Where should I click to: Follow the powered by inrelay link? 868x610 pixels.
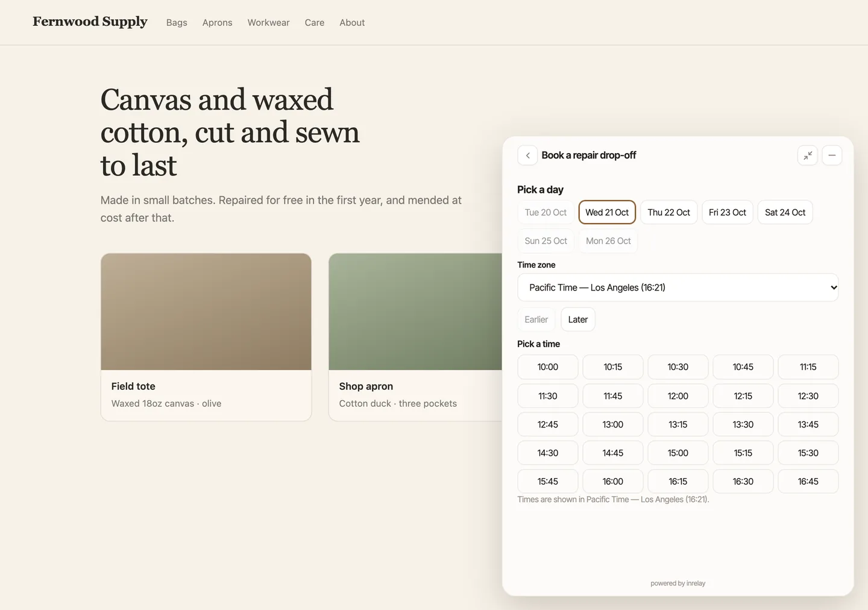coord(678,583)
